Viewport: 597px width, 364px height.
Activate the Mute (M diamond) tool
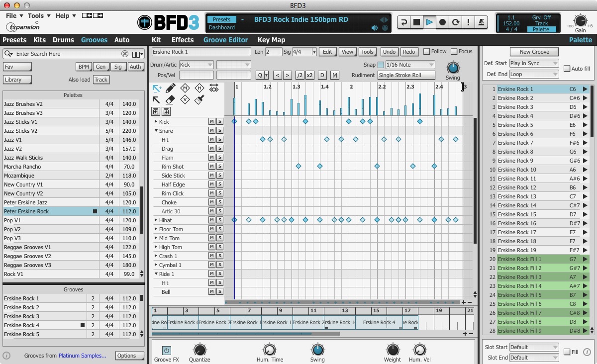[x=185, y=88]
